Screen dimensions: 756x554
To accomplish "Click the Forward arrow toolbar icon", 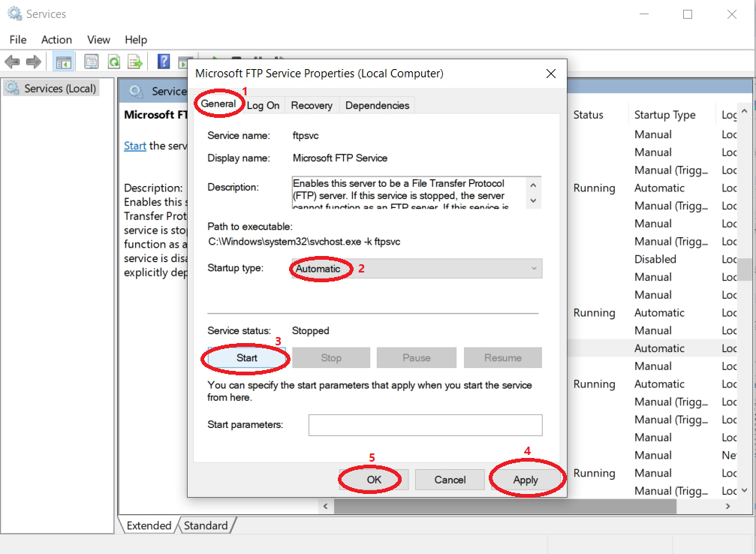I will [x=33, y=62].
